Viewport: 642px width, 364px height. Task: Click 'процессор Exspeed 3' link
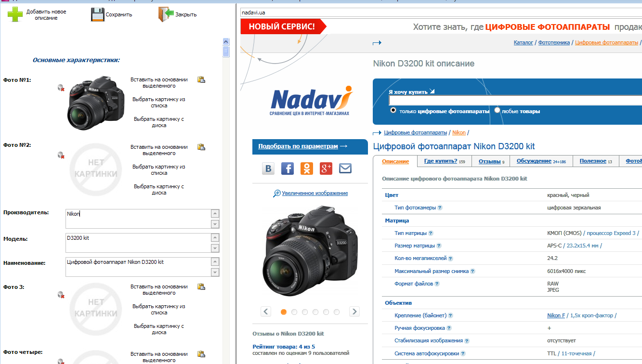pyautogui.click(x=612, y=233)
